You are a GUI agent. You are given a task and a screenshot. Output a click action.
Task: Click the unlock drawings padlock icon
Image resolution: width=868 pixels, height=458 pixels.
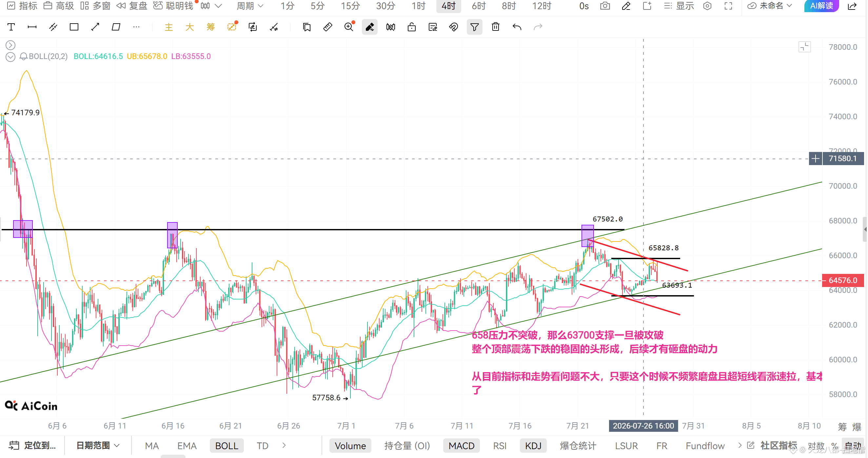click(x=411, y=27)
